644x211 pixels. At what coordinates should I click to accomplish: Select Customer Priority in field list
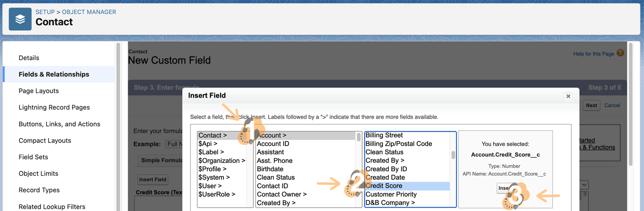tap(391, 194)
